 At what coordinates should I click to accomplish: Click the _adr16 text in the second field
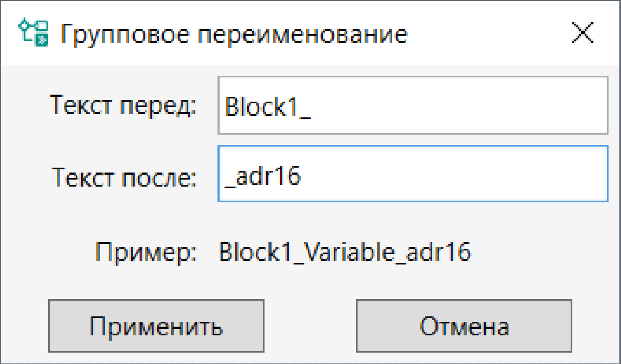click(262, 175)
